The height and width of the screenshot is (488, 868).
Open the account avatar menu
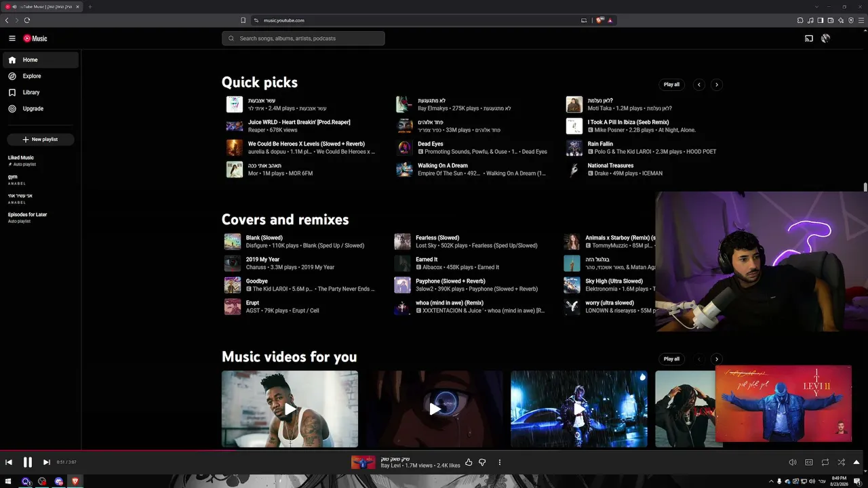[825, 39]
